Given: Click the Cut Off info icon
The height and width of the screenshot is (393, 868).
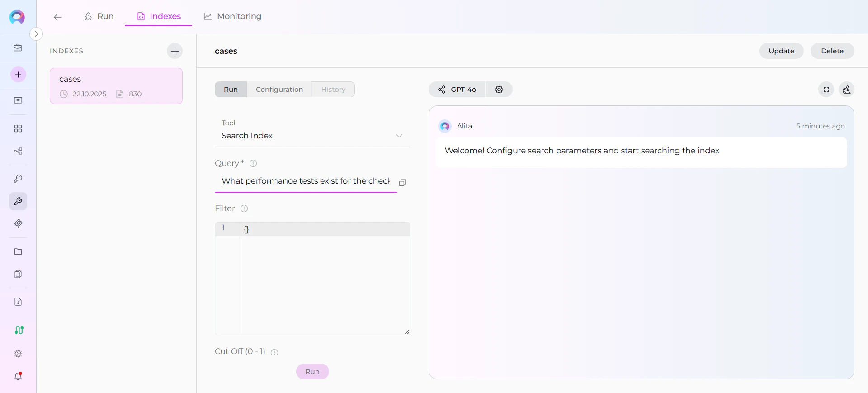Looking at the screenshot, I should pyautogui.click(x=274, y=352).
